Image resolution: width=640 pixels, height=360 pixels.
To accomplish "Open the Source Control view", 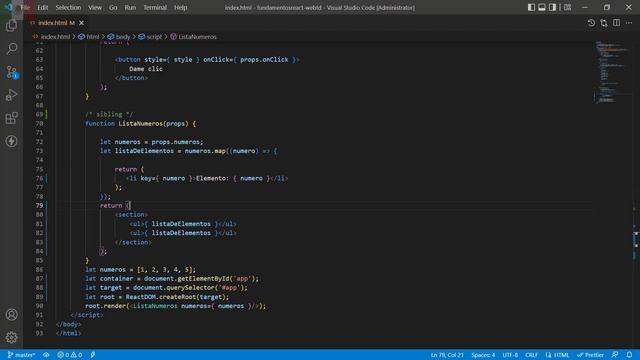I will [x=11, y=72].
